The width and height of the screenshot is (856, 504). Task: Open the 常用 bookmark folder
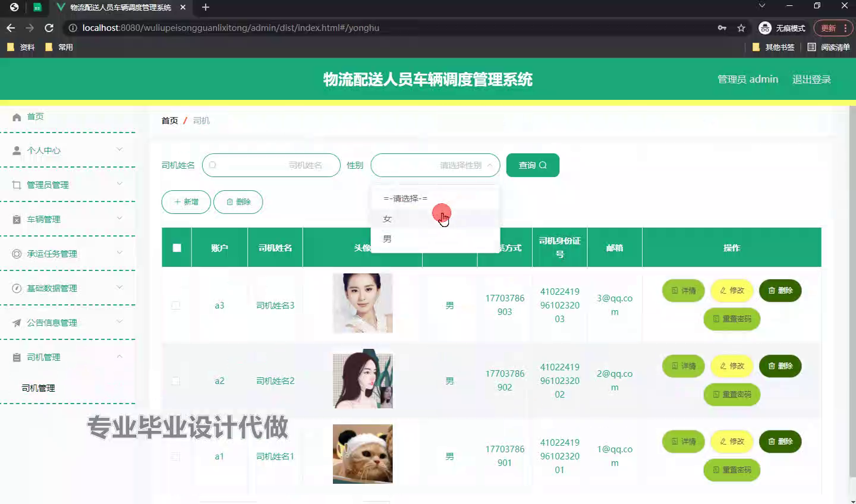click(x=59, y=47)
